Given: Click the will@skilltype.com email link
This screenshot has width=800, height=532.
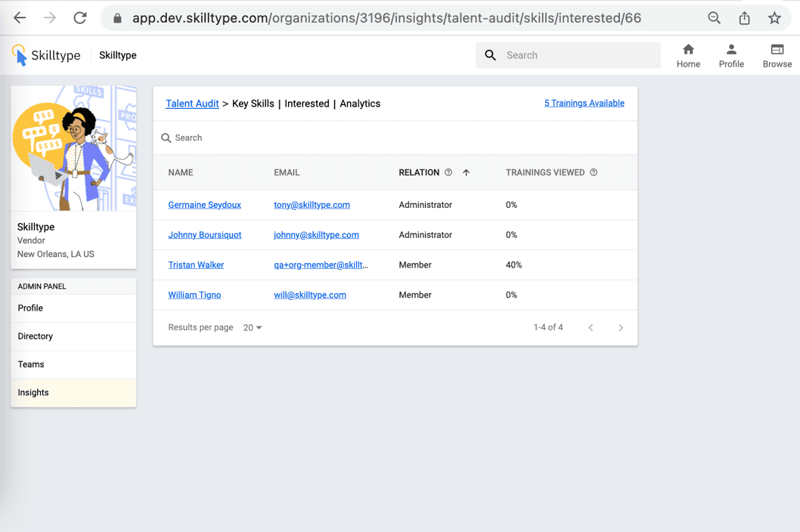Looking at the screenshot, I should tap(310, 295).
